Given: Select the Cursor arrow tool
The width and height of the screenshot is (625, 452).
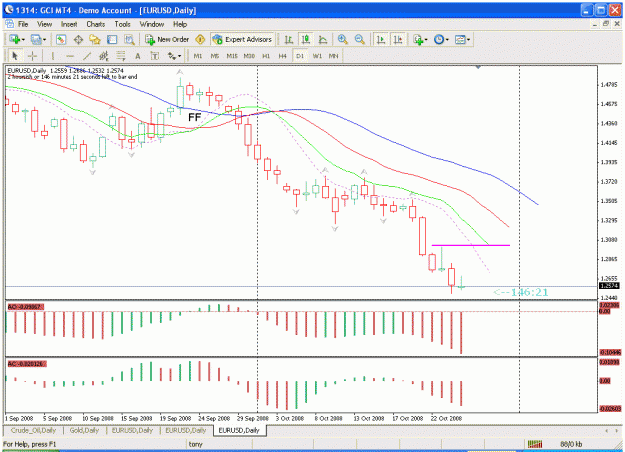Looking at the screenshot, I should (x=15, y=56).
